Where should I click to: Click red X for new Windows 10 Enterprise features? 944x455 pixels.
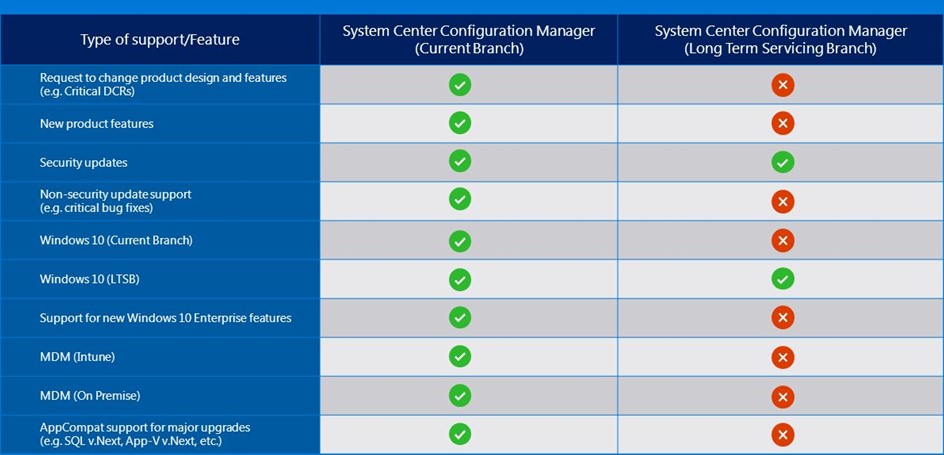pos(783,318)
